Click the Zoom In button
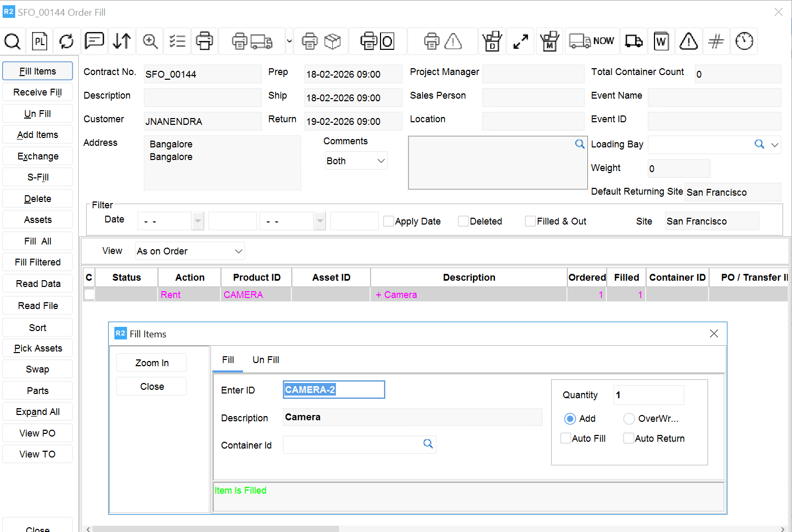This screenshot has width=792, height=532. coord(152,363)
